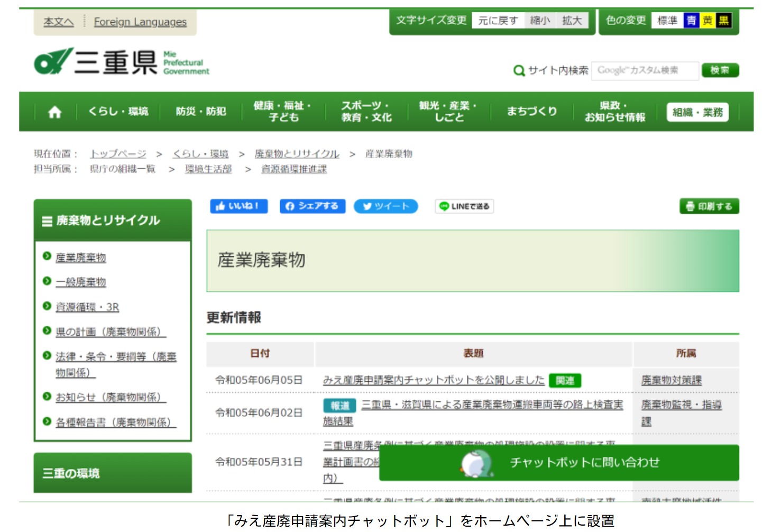Open the みえ産廃申請案内チャットボット announcement link
772x532 pixels.
[x=434, y=380]
